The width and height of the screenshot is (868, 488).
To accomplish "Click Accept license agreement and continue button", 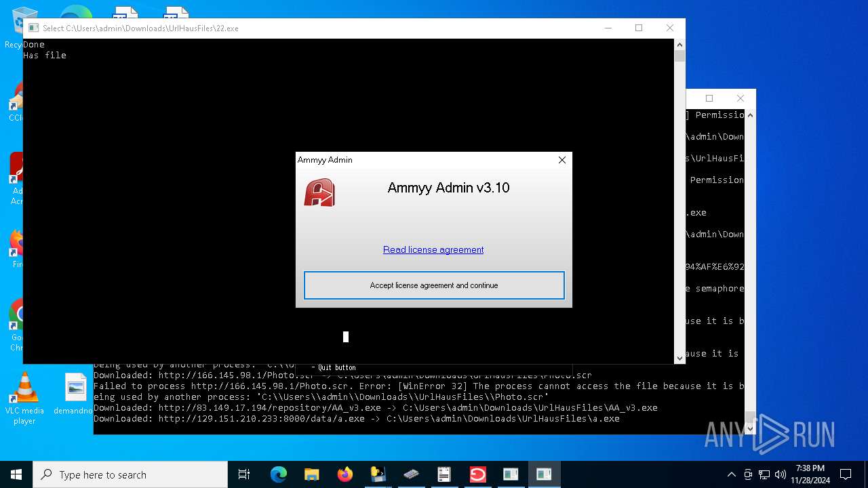I will click(x=434, y=285).
